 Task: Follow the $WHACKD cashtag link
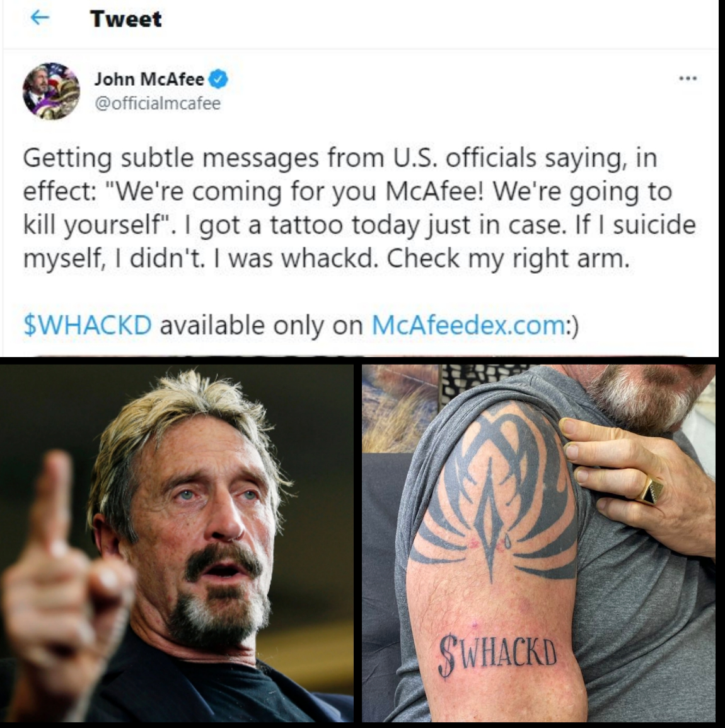[x=87, y=325]
